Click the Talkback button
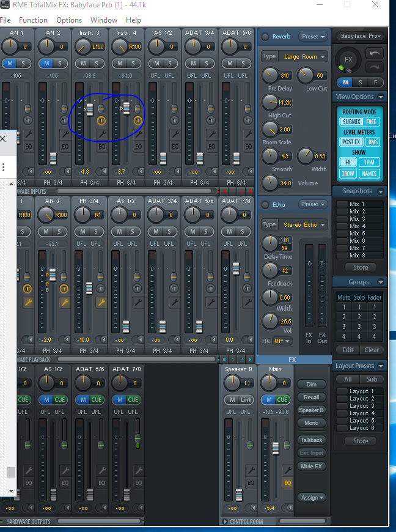 coord(312,440)
